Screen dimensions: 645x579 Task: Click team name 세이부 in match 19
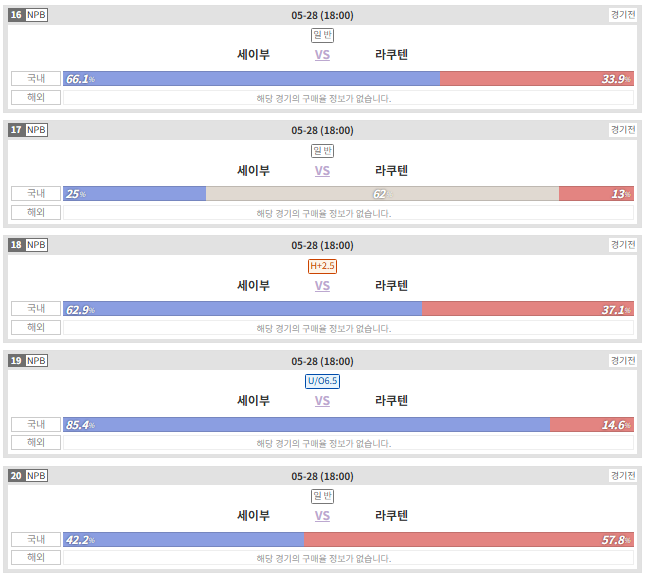click(x=253, y=401)
